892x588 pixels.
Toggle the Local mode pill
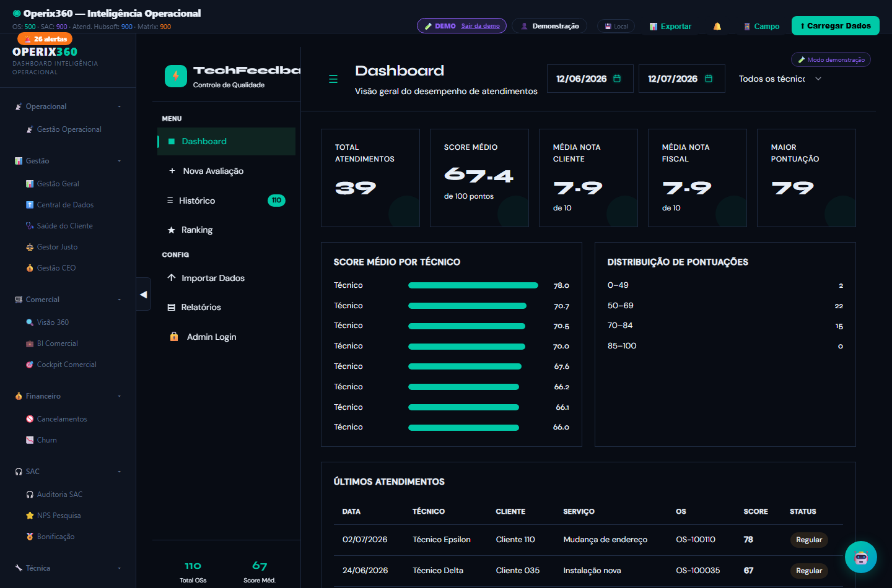click(616, 26)
